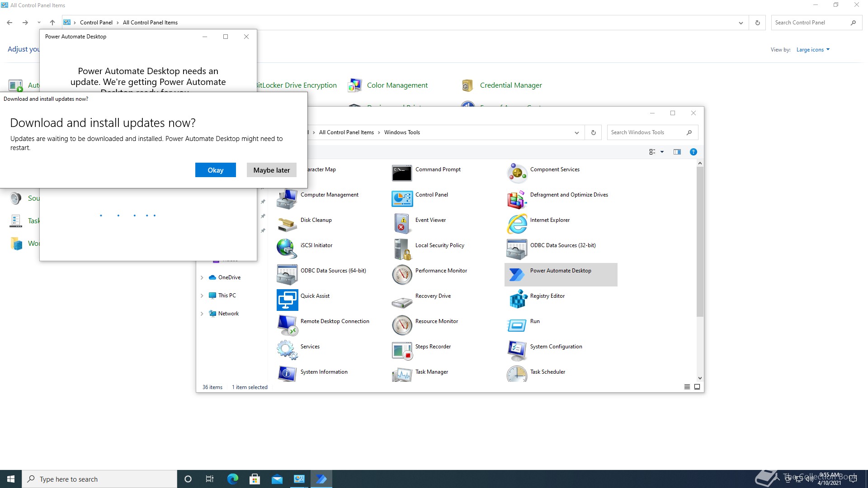Open the Quick Assist icon
Image resolution: width=868 pixels, height=488 pixels.
click(287, 300)
